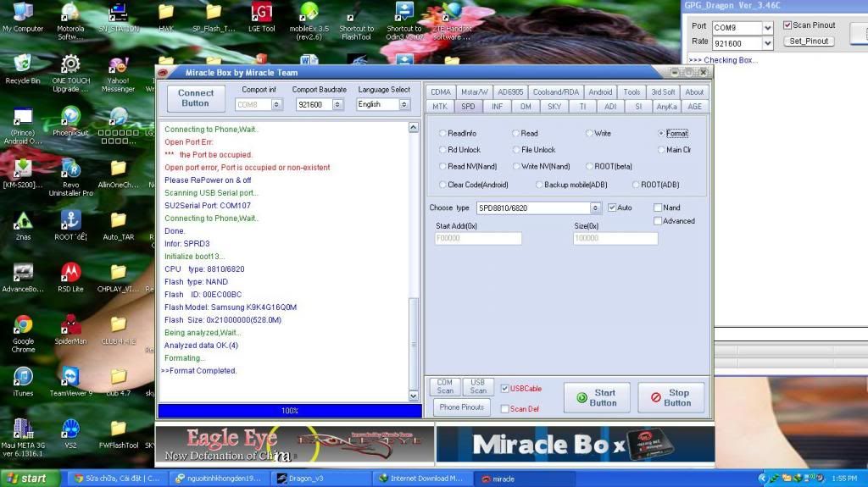868x487 pixels.
Task: Open mobileEx 3.5 desktop icon
Action: pos(309,20)
